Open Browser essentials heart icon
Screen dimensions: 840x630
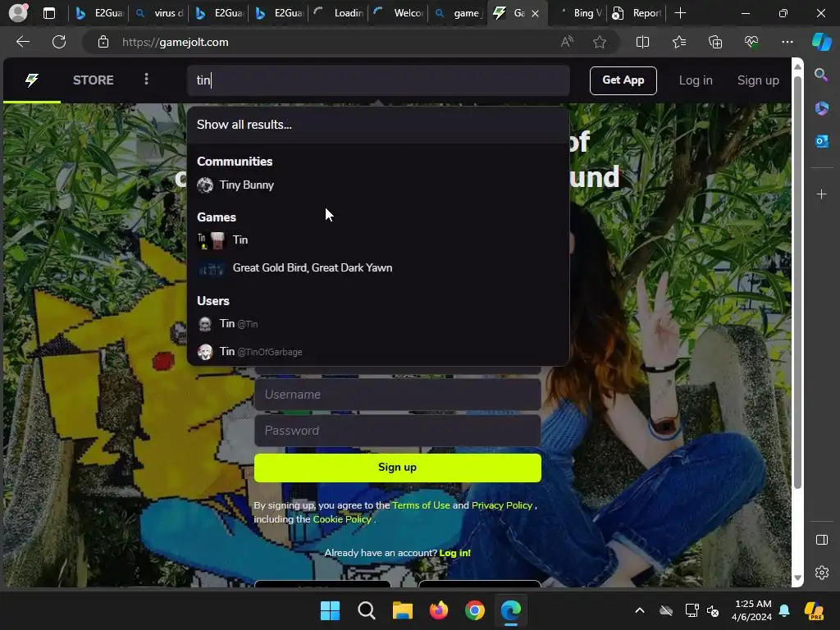pos(751,42)
